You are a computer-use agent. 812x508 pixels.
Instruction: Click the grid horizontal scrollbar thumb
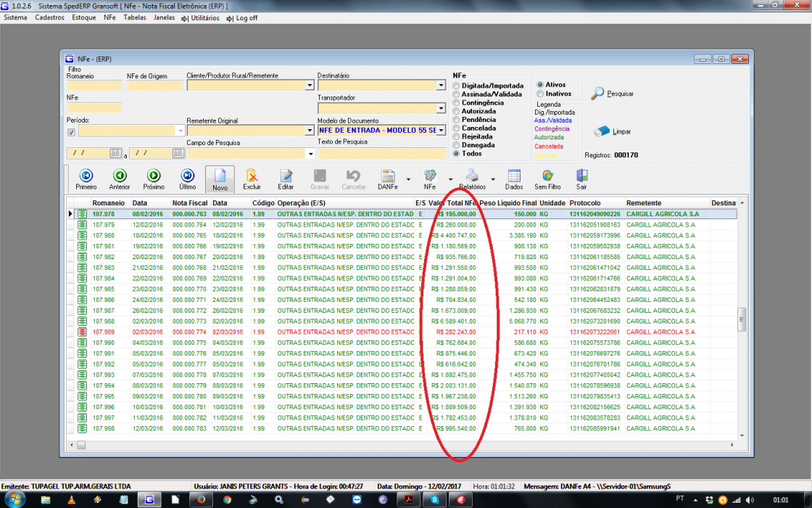(x=81, y=445)
